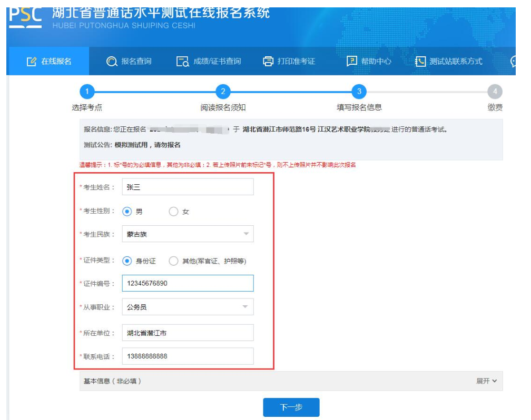Switch to 打印准考证 tab
The image size is (531, 420).
pos(296,62)
